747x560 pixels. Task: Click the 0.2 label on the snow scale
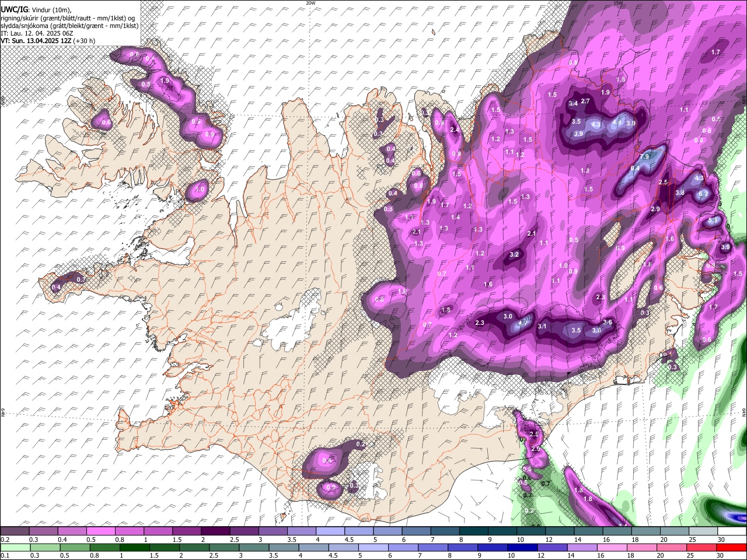tap(5, 540)
